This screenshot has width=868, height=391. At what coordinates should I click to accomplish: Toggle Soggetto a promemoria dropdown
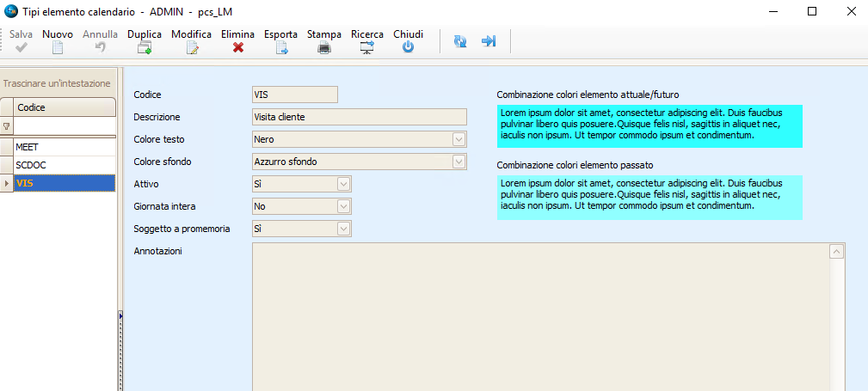(x=343, y=229)
